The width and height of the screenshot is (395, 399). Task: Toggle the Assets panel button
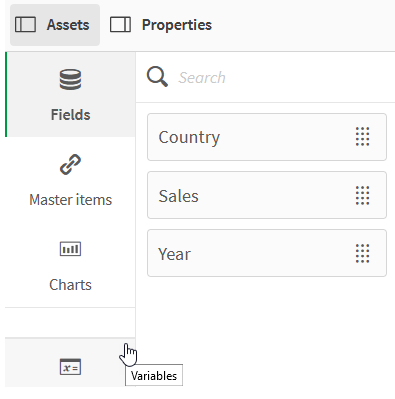click(x=55, y=25)
